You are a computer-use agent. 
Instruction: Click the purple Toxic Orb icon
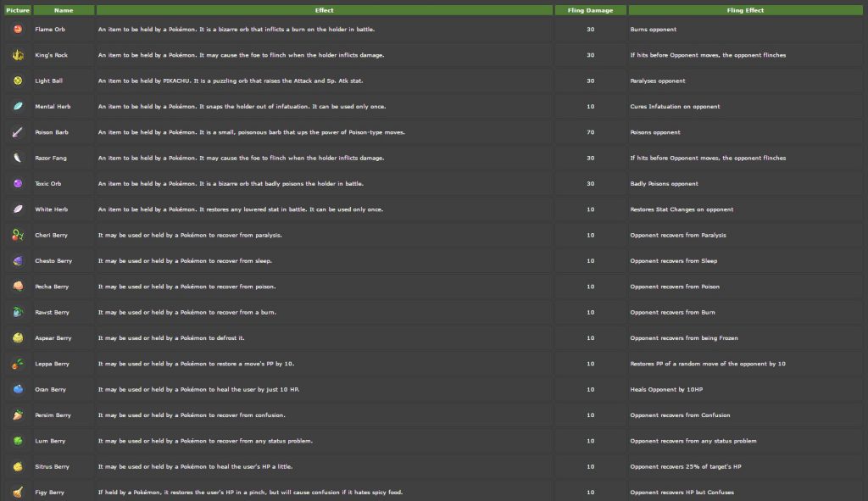18,184
